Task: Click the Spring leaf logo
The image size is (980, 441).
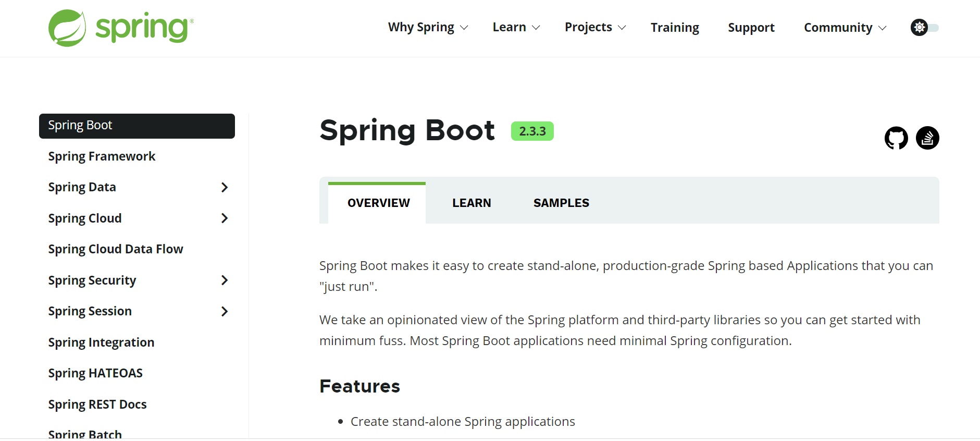Action: 67,28
